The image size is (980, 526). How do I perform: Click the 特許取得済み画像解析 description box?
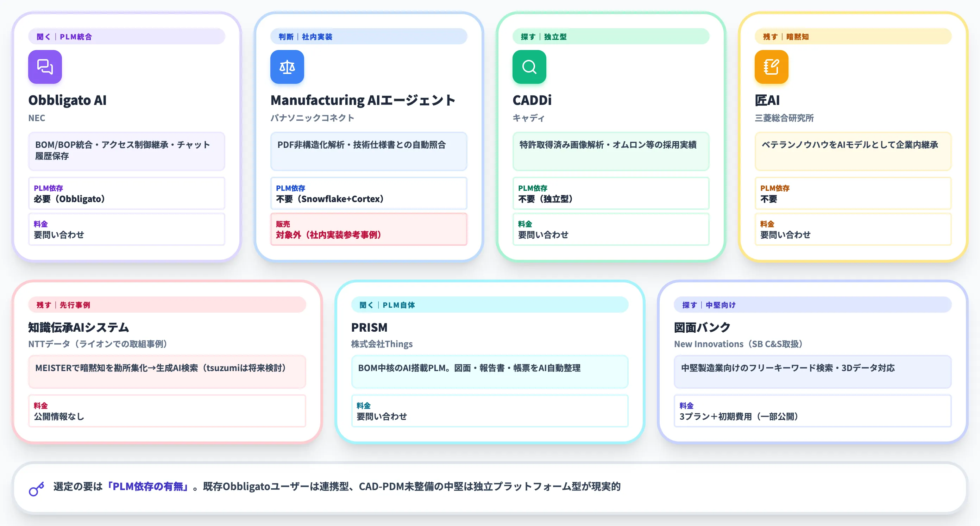pos(611,151)
